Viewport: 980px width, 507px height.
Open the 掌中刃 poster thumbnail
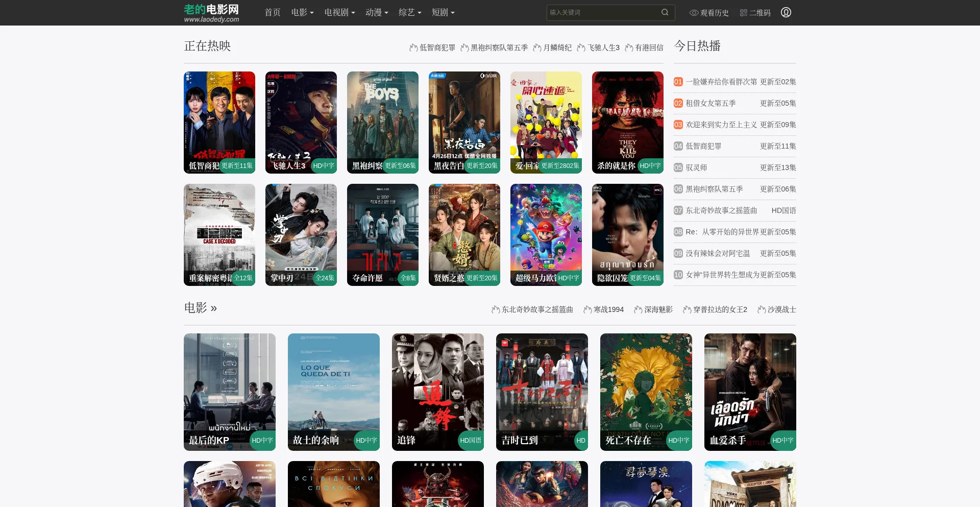pos(301,235)
